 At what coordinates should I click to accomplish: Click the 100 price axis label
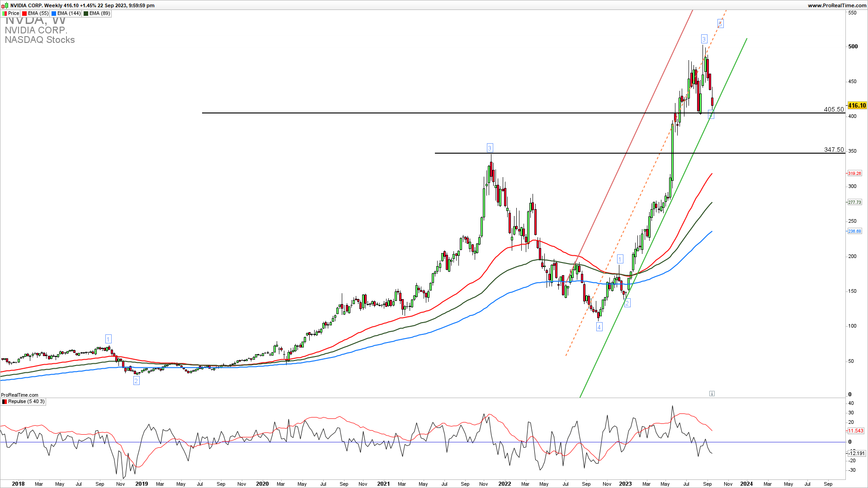click(x=852, y=326)
